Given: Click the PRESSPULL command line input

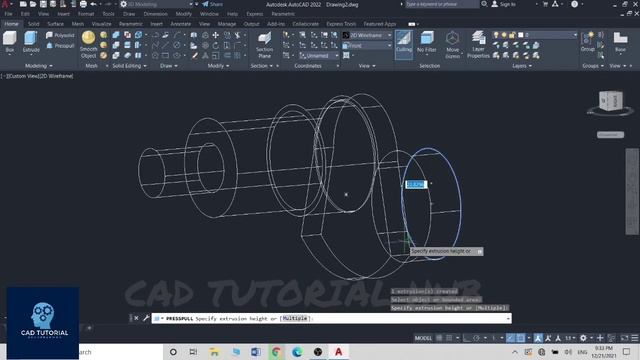Looking at the screenshot, I should coord(331,318).
